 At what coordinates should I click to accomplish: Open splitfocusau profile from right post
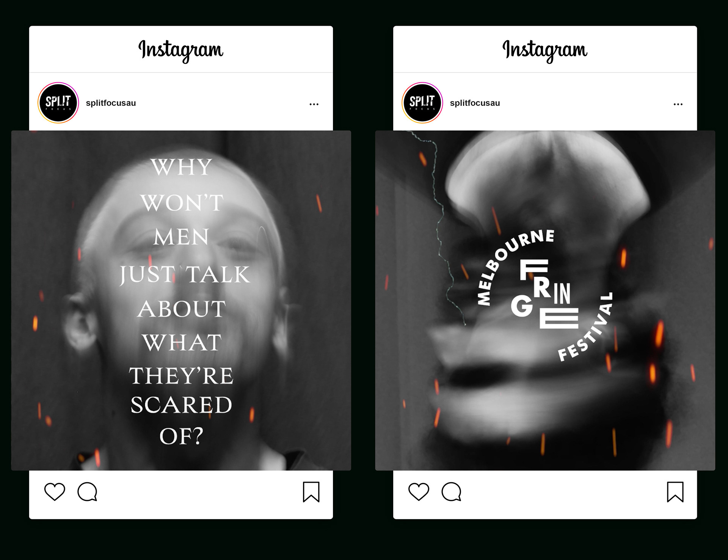[x=475, y=103]
